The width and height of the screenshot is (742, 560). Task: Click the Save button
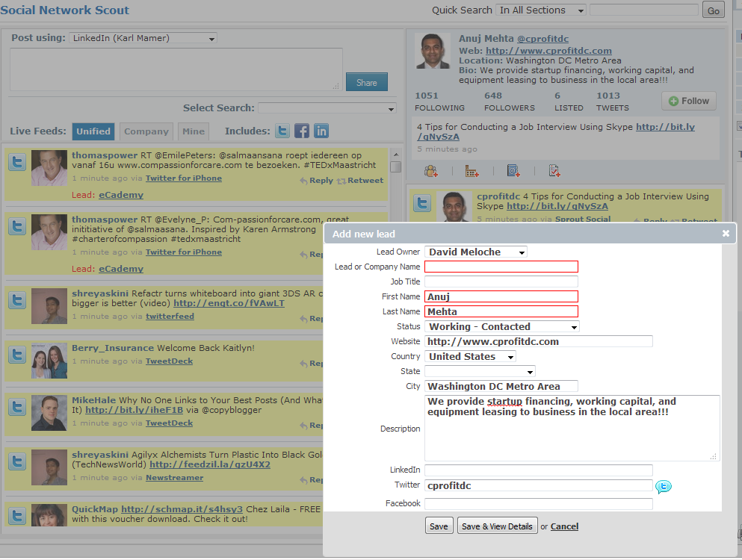coord(439,526)
